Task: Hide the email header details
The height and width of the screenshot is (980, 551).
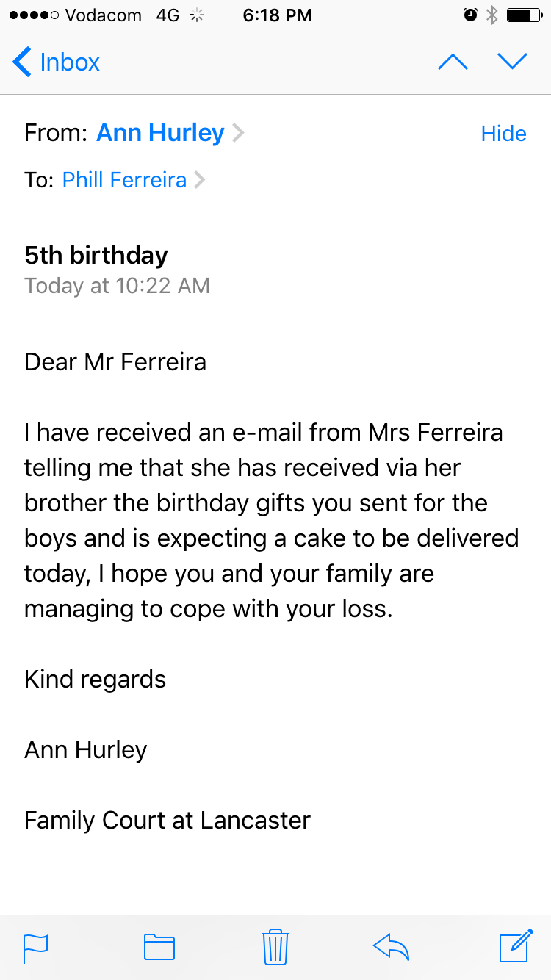Action: pos(503,134)
